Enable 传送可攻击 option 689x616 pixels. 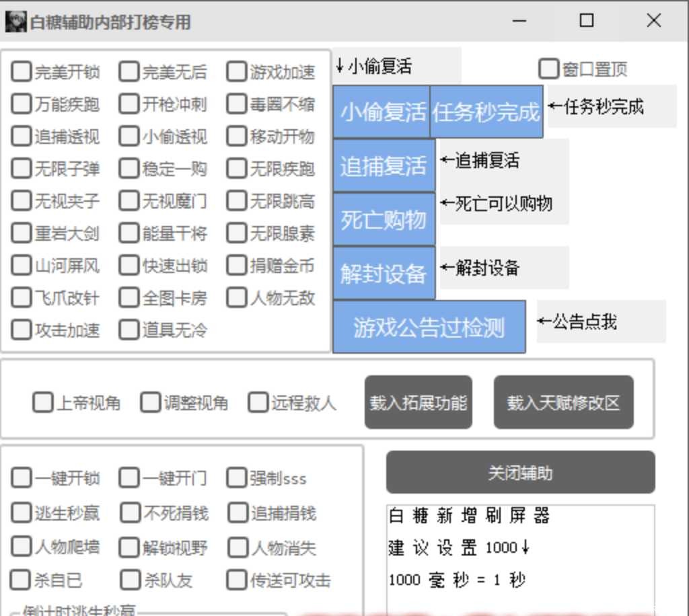(236, 580)
